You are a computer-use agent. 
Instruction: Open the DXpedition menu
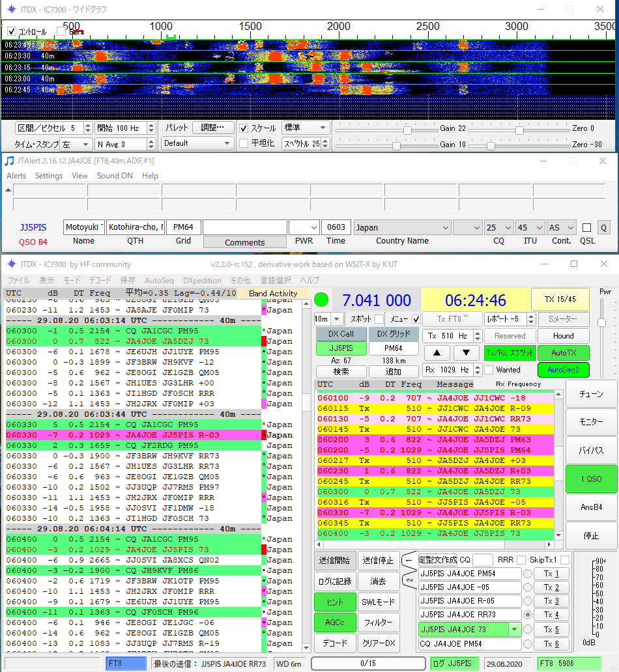pyautogui.click(x=202, y=280)
